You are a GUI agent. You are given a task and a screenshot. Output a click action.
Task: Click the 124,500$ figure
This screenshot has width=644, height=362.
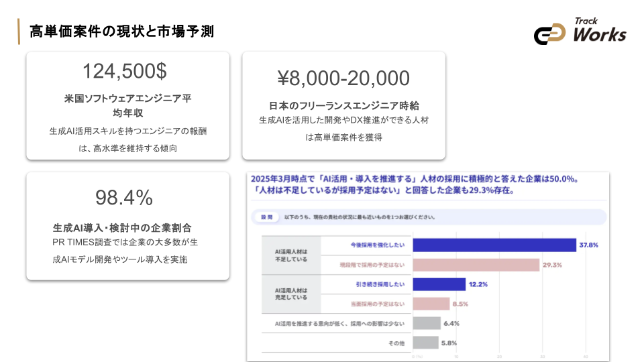coord(125,71)
